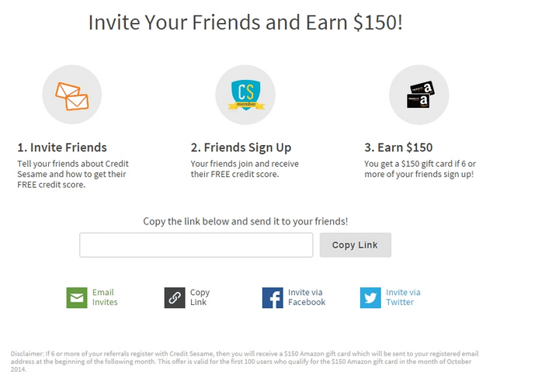Click the '$150 gift card' description under step 3
This screenshot has width=552, height=392.
tap(420, 169)
